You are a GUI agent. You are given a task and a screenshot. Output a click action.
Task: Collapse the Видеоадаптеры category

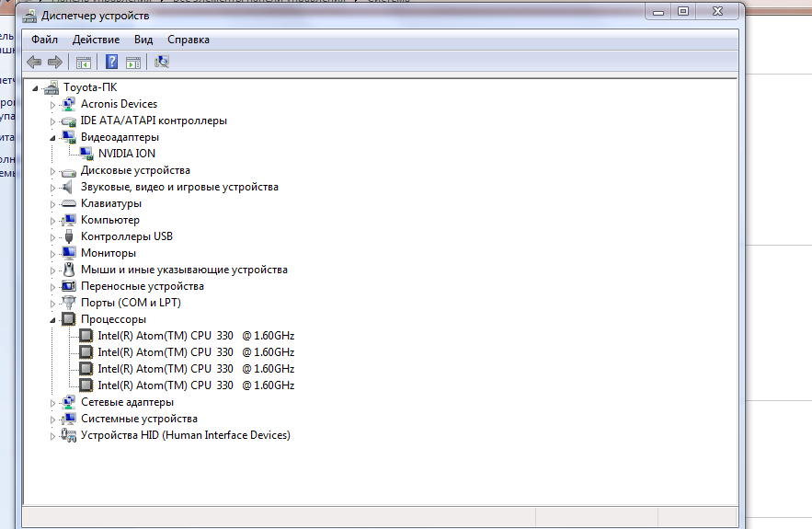52,137
